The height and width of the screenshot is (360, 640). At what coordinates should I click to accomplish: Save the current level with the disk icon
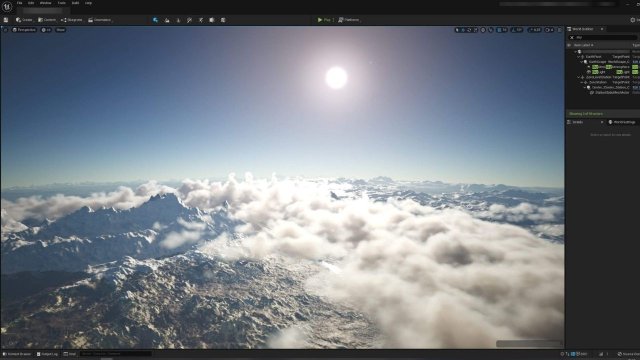click(6, 20)
